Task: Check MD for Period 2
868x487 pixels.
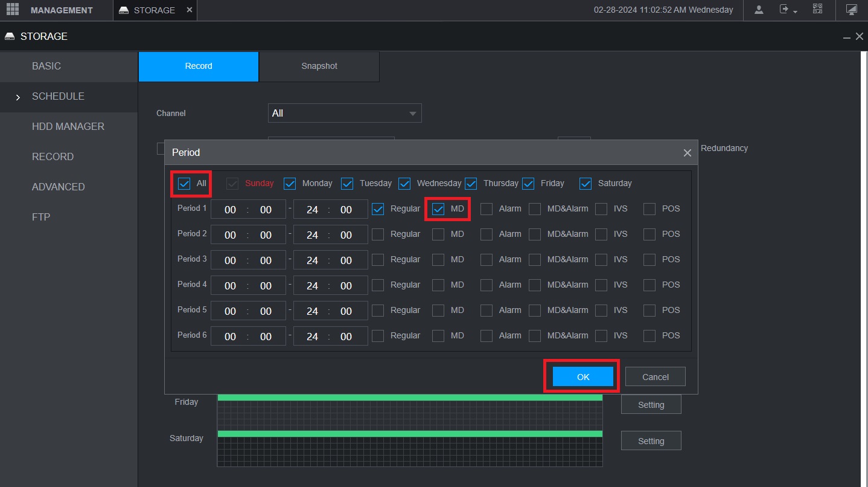Action: [x=438, y=234]
